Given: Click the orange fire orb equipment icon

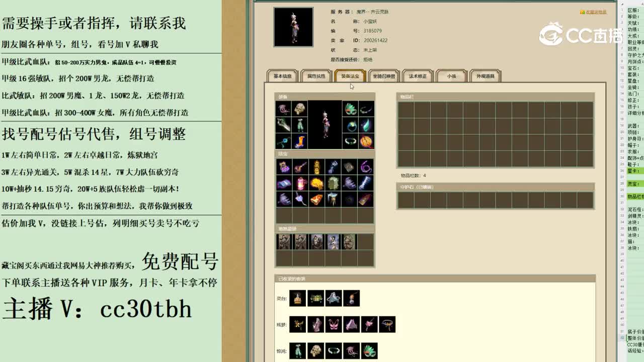Looking at the screenshot, I should [366, 141].
